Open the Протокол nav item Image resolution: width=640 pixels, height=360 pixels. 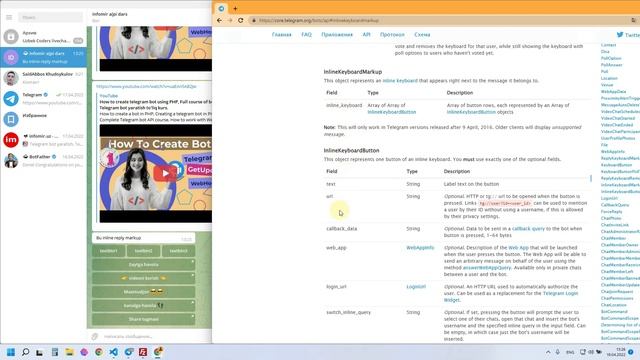pyautogui.click(x=392, y=35)
